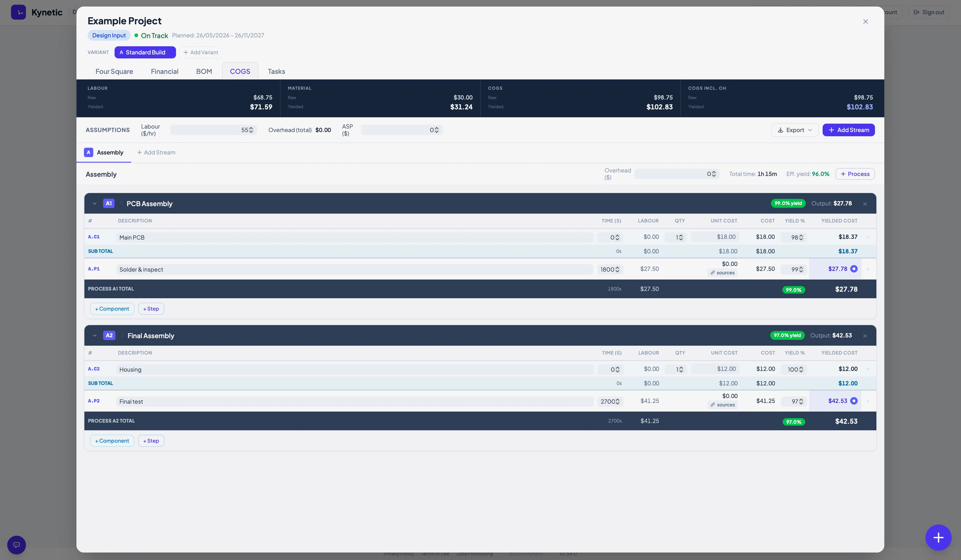The width and height of the screenshot is (961, 560).
Task: Remove the PCB Assembly process
Action: click(x=865, y=204)
